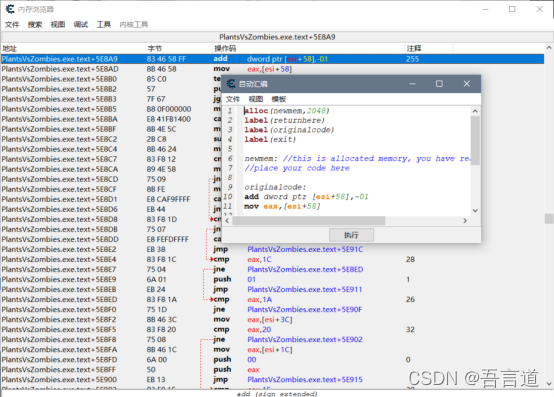Open the 搜索 menu in the Memory Viewer
554x397 pixels.
[x=35, y=24]
